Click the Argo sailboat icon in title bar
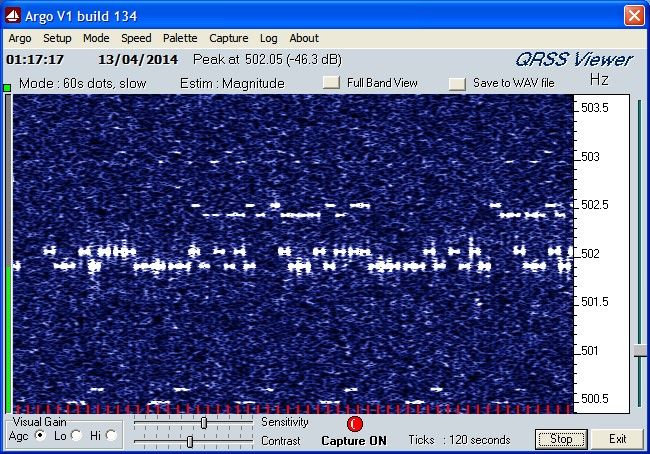The height and width of the screenshot is (454, 650). tap(13, 16)
